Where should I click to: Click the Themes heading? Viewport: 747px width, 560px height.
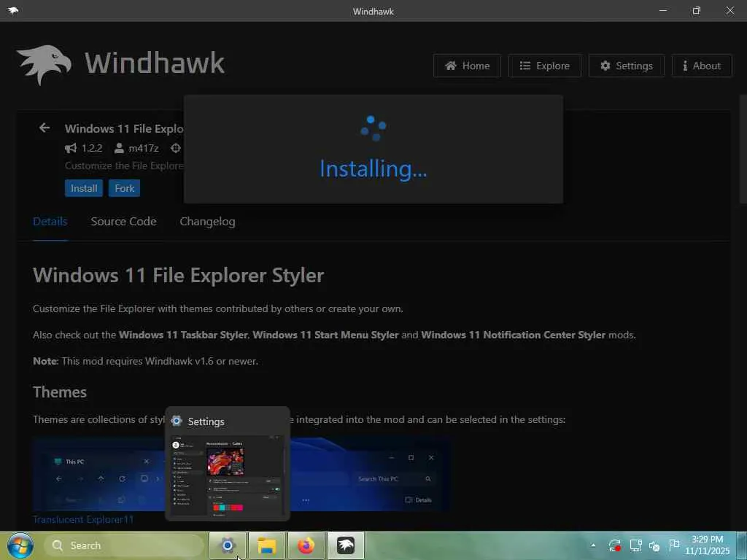60,392
